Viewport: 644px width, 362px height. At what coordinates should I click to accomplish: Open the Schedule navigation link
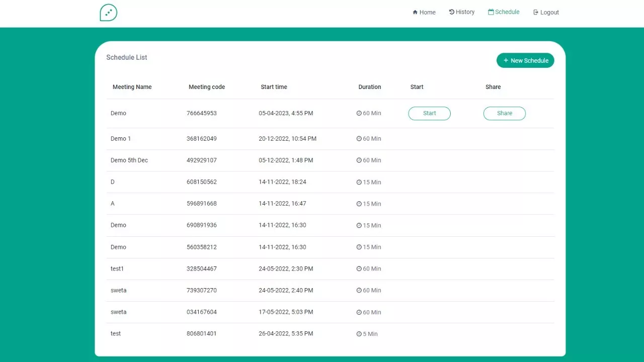point(507,12)
